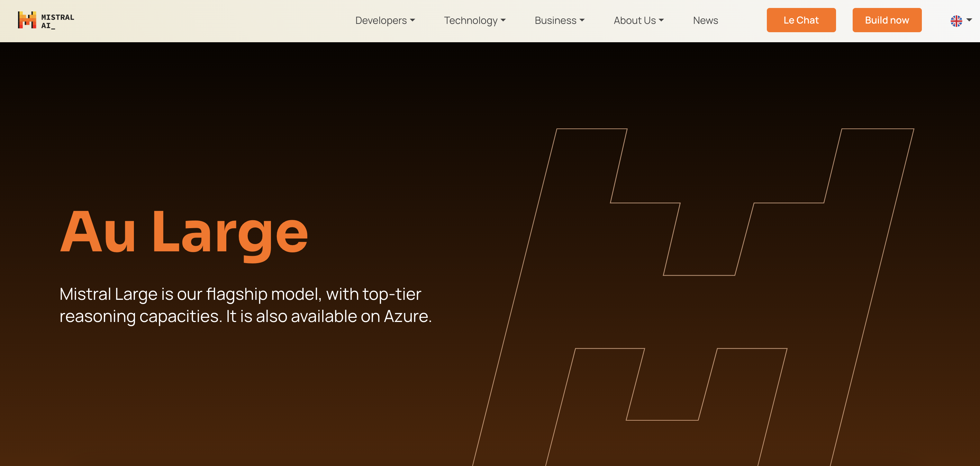Click the UK flag language icon
The height and width of the screenshot is (466, 980).
tap(956, 21)
